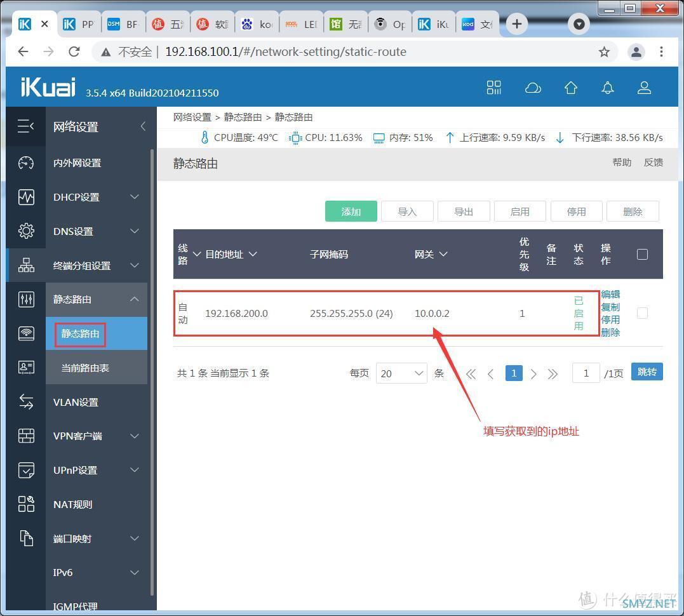Toggle the sidebar menu collapse icon
Image resolution: width=684 pixels, height=616 pixels.
point(26,126)
